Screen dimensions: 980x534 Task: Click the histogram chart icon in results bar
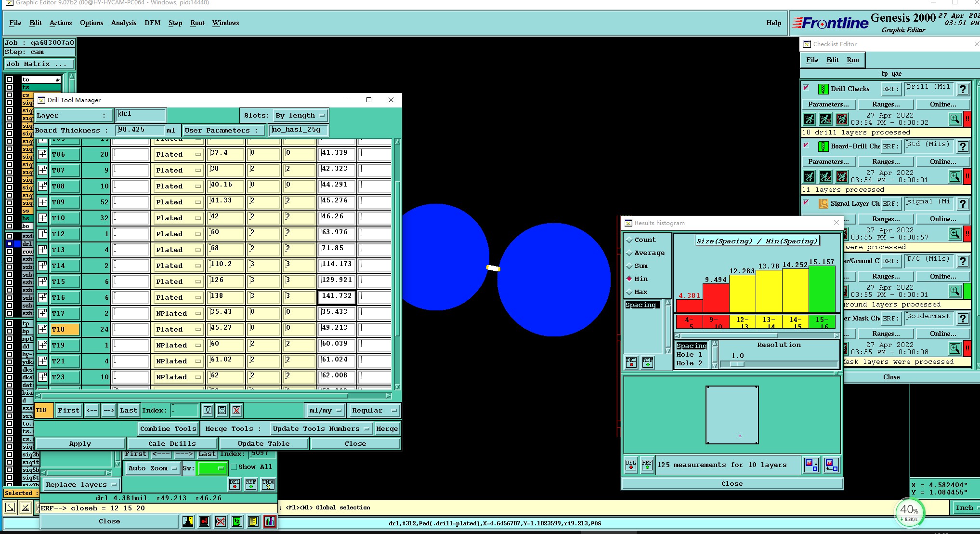click(269, 521)
